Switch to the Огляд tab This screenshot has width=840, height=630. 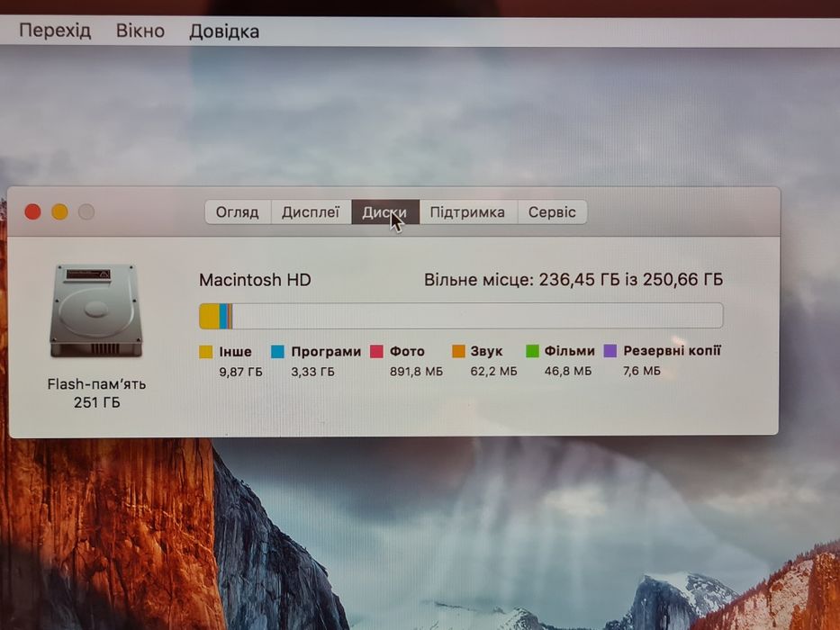pyautogui.click(x=238, y=212)
